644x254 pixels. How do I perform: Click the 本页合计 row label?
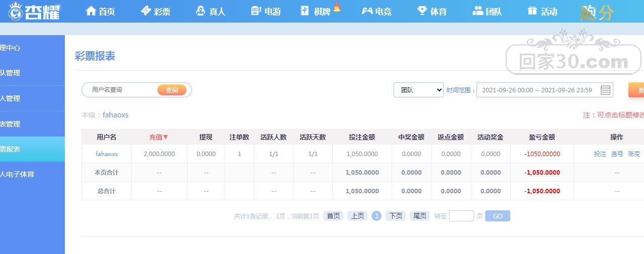pyautogui.click(x=107, y=173)
